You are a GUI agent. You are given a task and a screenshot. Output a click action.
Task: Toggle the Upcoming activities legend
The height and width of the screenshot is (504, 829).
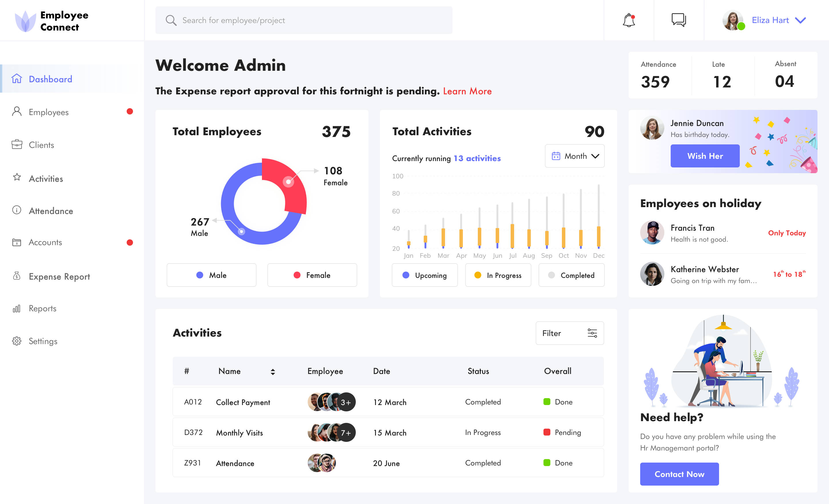pos(425,275)
